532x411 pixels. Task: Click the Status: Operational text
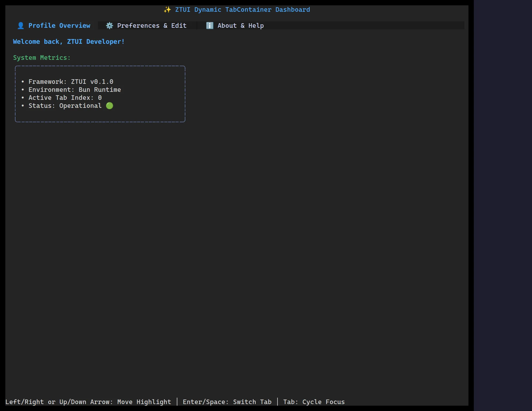point(65,106)
